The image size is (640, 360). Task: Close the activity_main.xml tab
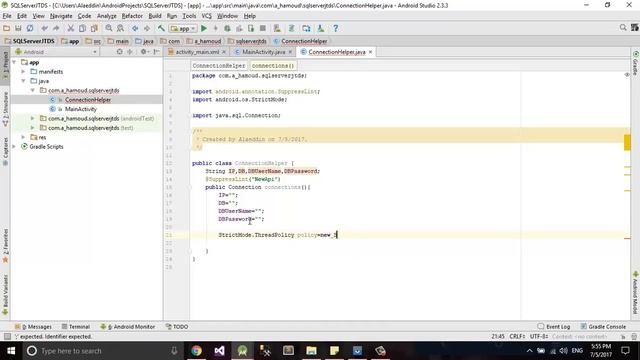[x=224, y=52]
